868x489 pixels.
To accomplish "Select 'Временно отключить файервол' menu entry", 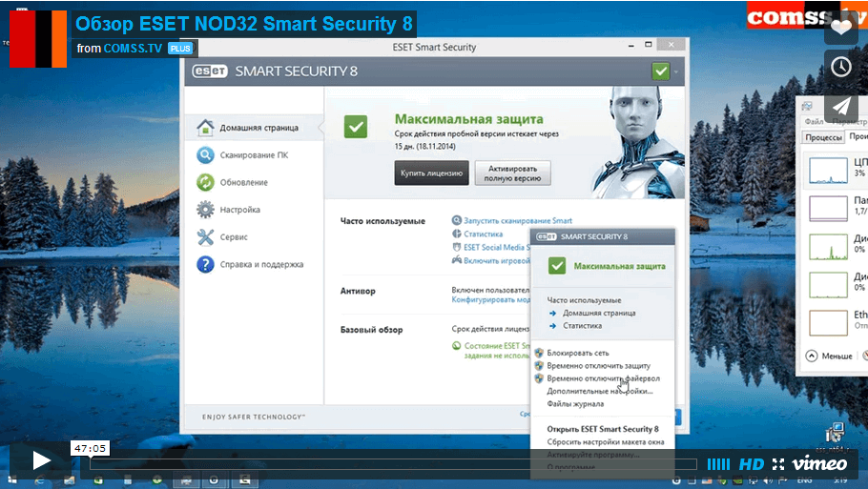I will 602,378.
